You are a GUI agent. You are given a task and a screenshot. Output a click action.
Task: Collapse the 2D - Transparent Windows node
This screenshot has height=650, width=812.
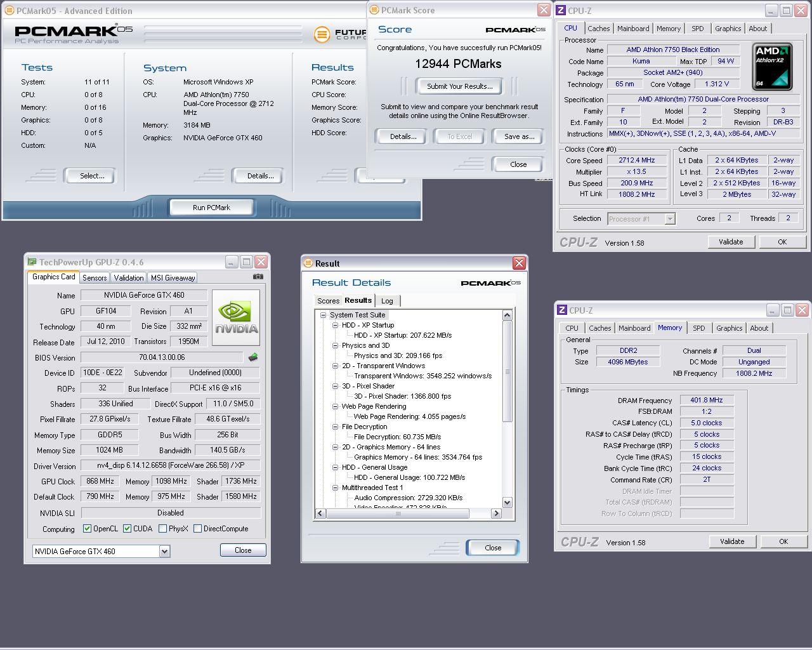335,366
